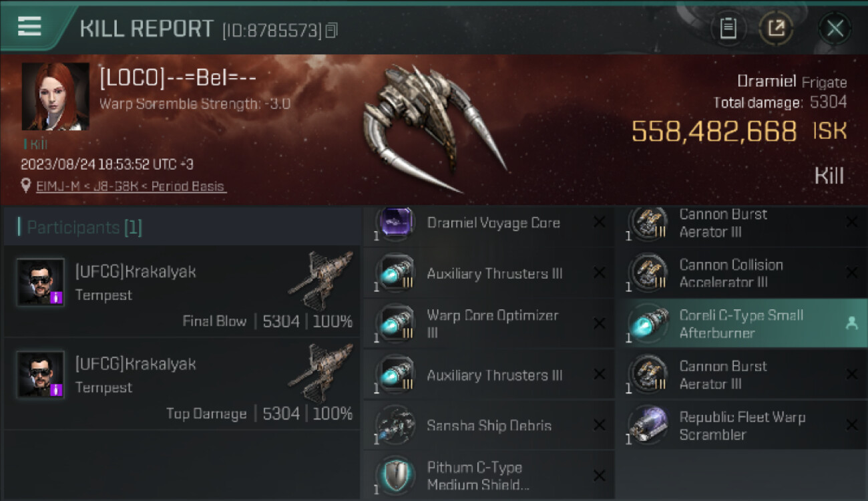Select the Cannon Collision Accelerator III item

(742, 273)
